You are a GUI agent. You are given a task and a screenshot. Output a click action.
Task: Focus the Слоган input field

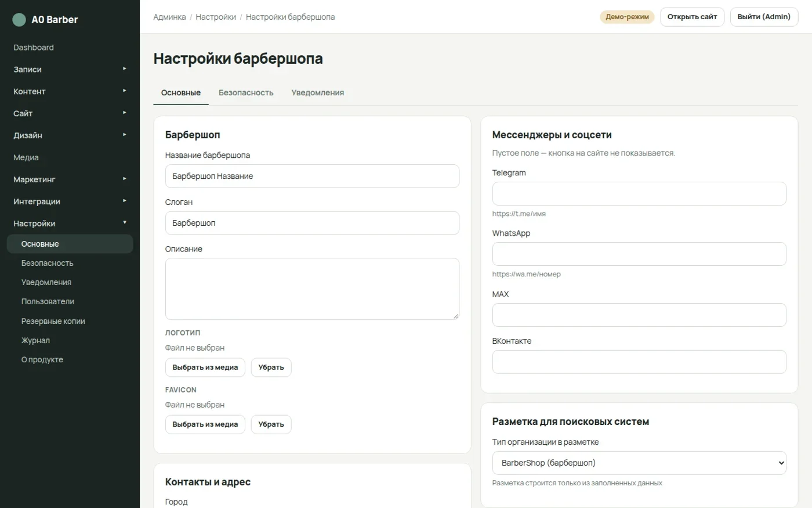[x=312, y=223]
